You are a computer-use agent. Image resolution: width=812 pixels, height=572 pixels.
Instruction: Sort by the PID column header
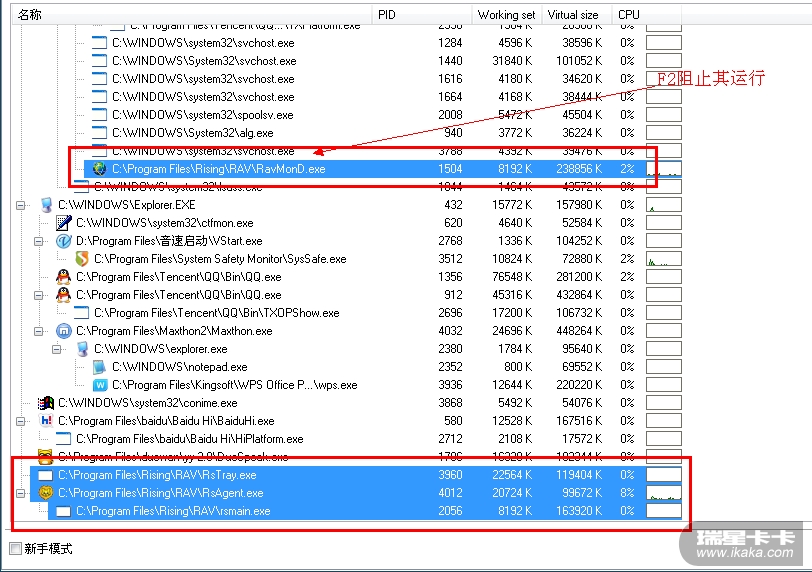tap(422, 14)
